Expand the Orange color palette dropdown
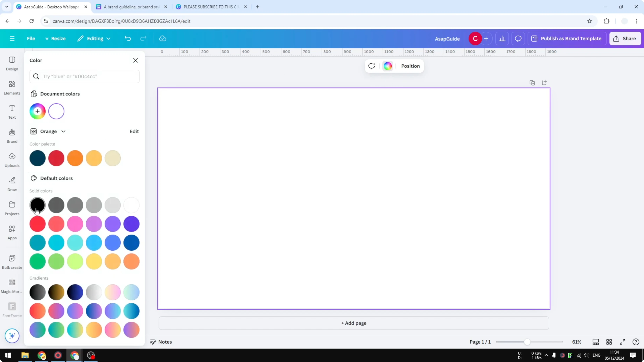The image size is (644, 362). point(63,131)
